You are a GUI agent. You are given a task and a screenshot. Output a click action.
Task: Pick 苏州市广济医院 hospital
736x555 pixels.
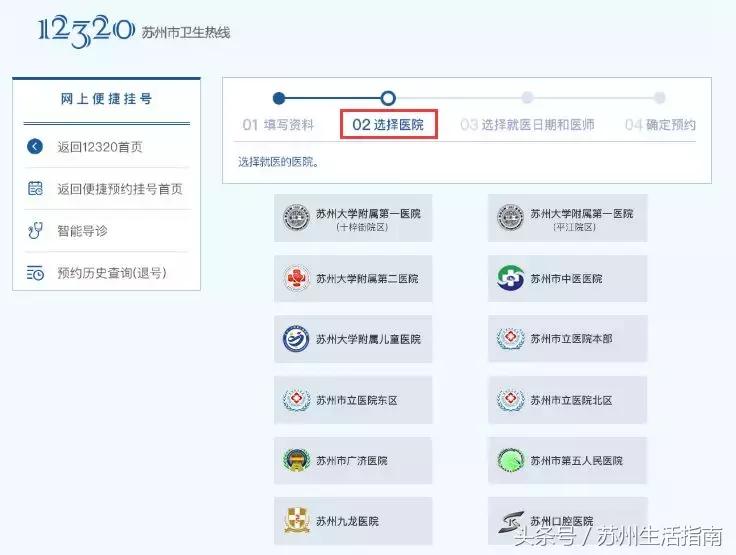(x=353, y=460)
